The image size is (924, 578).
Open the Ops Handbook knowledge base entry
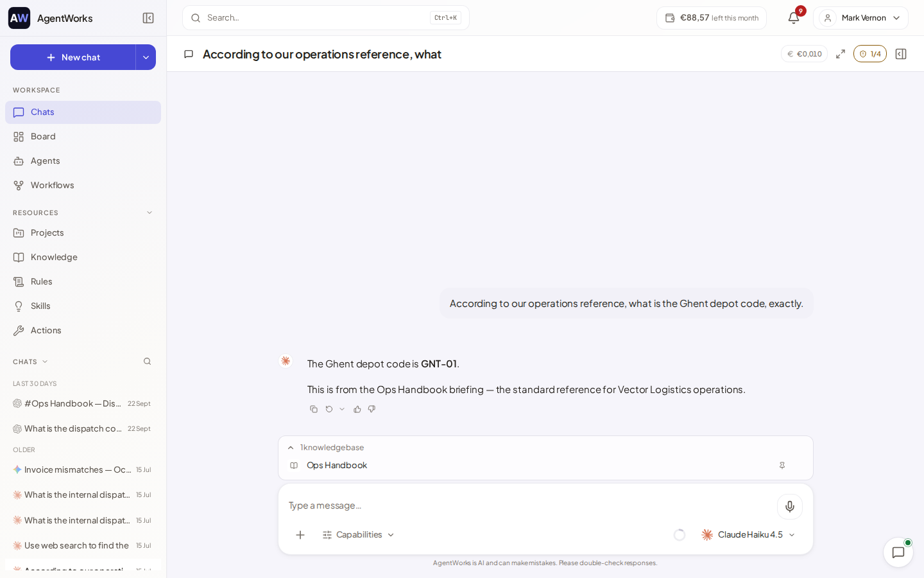pyautogui.click(x=337, y=466)
